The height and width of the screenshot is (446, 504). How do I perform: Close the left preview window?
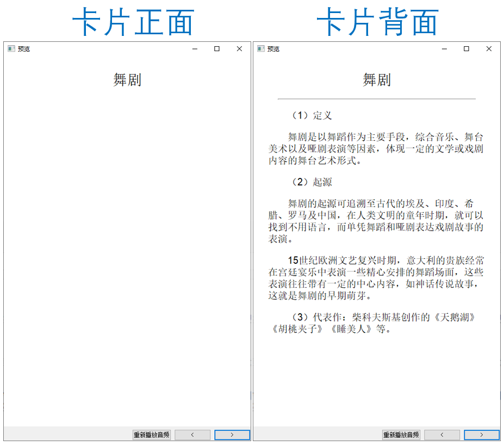coord(239,49)
